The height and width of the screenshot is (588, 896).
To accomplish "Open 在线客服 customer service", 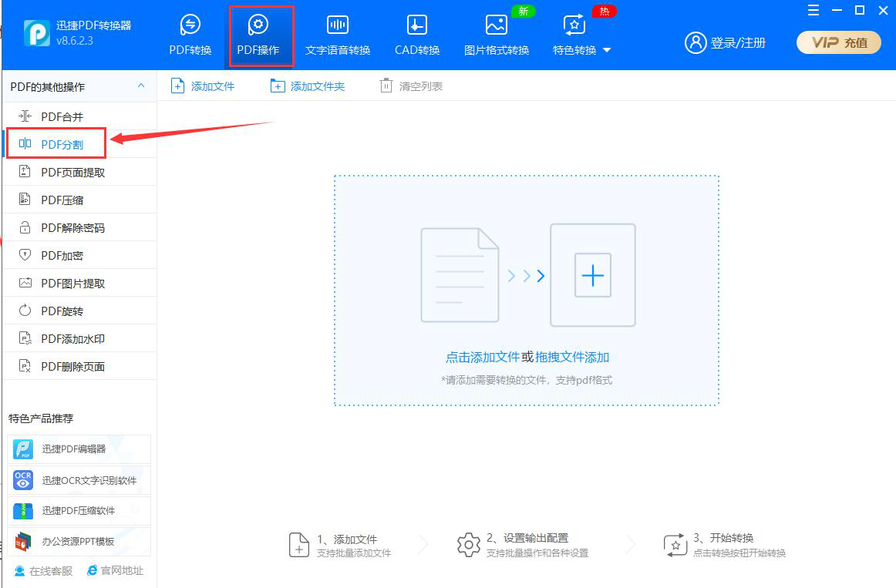I will (43, 571).
